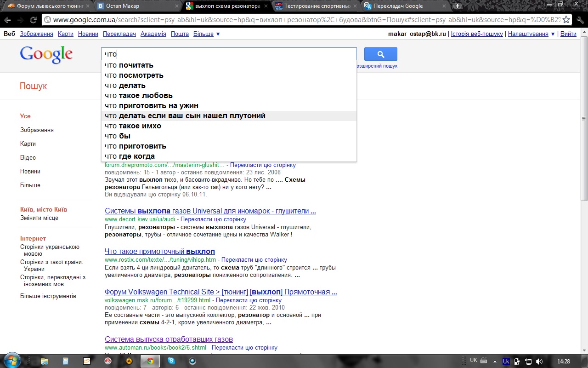Reload the page with the refresh icon
The height and width of the screenshot is (368, 588).
(33, 20)
